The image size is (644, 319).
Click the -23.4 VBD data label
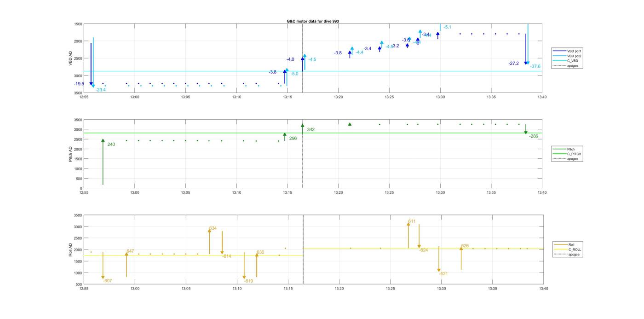tap(100, 90)
